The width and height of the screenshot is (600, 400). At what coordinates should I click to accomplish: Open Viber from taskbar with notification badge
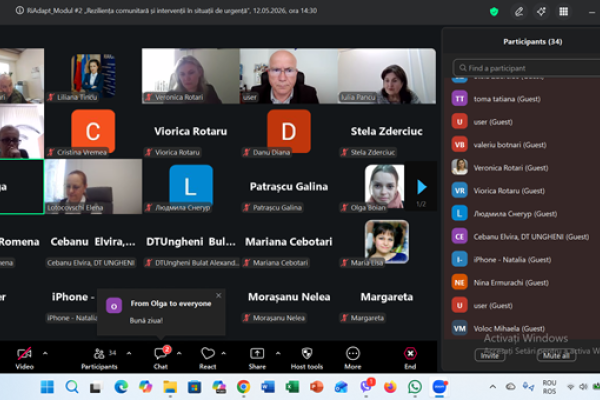pos(367,386)
